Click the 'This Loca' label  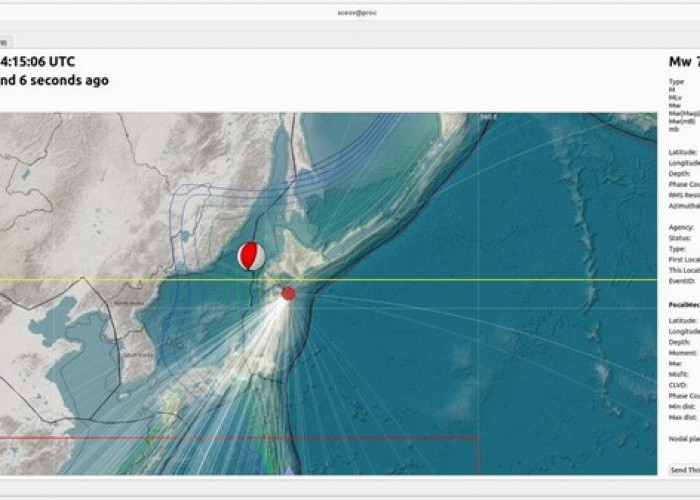pos(684,270)
